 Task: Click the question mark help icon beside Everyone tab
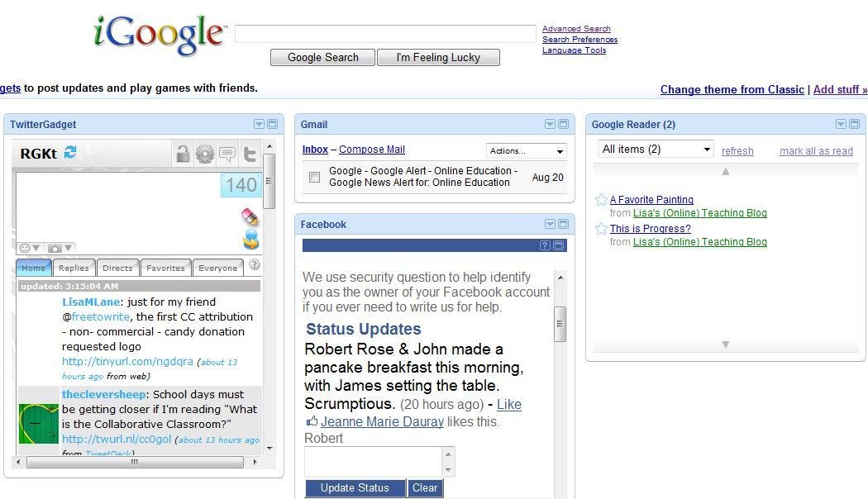tap(255, 265)
